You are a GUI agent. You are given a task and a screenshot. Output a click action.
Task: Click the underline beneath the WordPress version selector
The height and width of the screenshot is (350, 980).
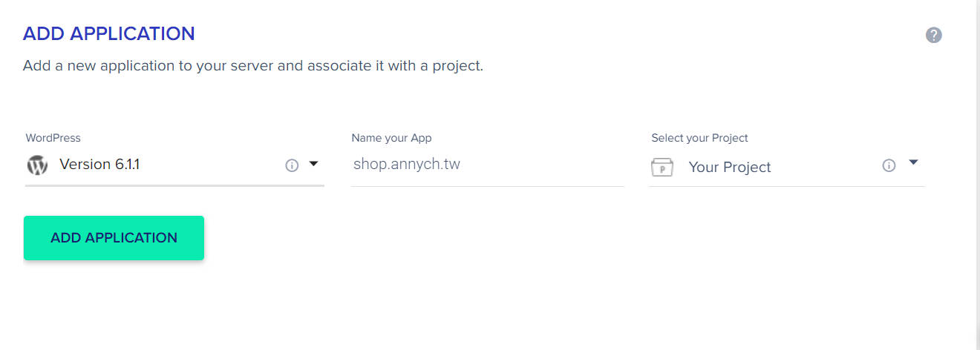pyautogui.click(x=174, y=185)
